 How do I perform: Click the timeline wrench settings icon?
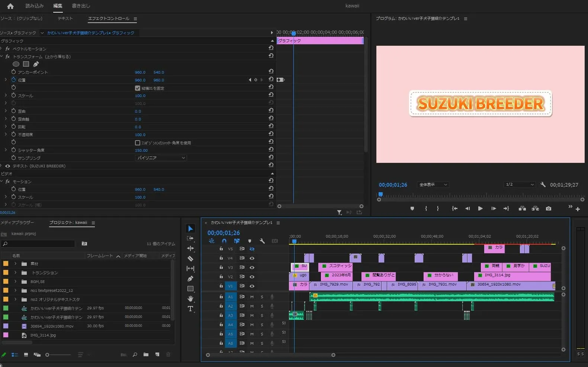pyautogui.click(x=262, y=241)
